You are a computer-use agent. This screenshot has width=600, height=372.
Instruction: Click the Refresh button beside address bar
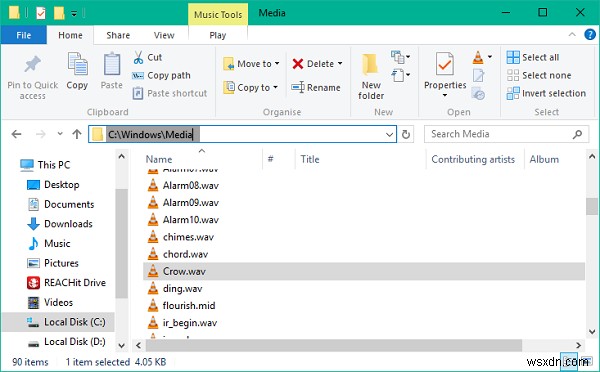(x=406, y=134)
